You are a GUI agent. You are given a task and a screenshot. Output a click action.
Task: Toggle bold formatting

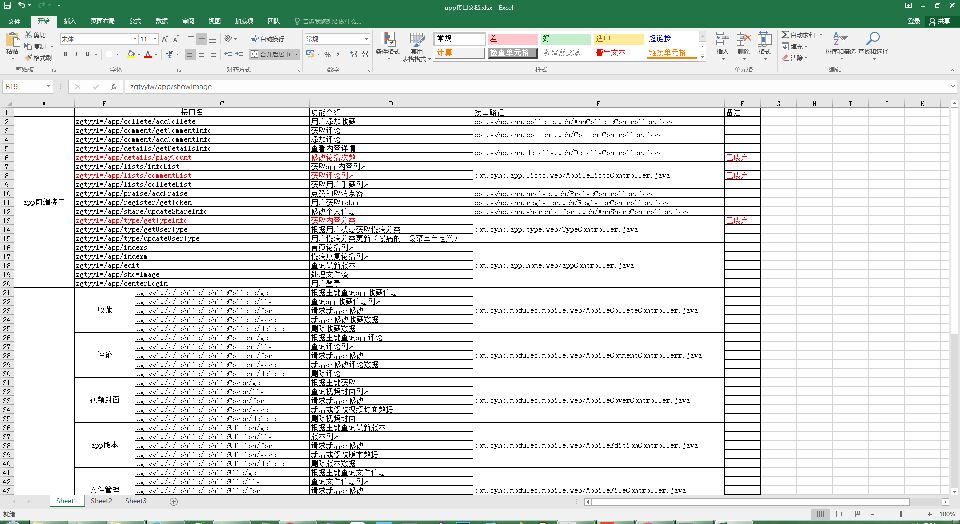tap(64, 54)
